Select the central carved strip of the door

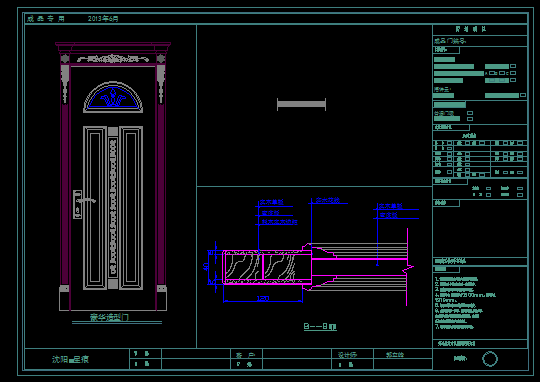113,208
